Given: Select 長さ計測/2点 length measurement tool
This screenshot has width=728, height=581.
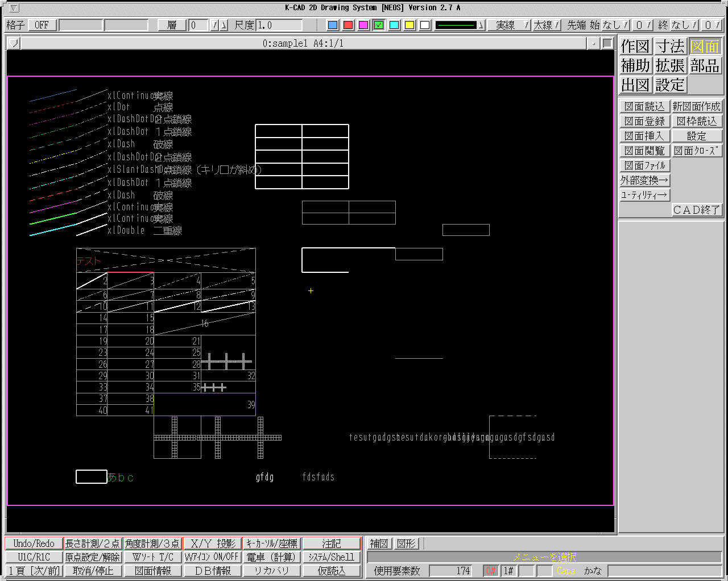Looking at the screenshot, I should (x=92, y=543).
